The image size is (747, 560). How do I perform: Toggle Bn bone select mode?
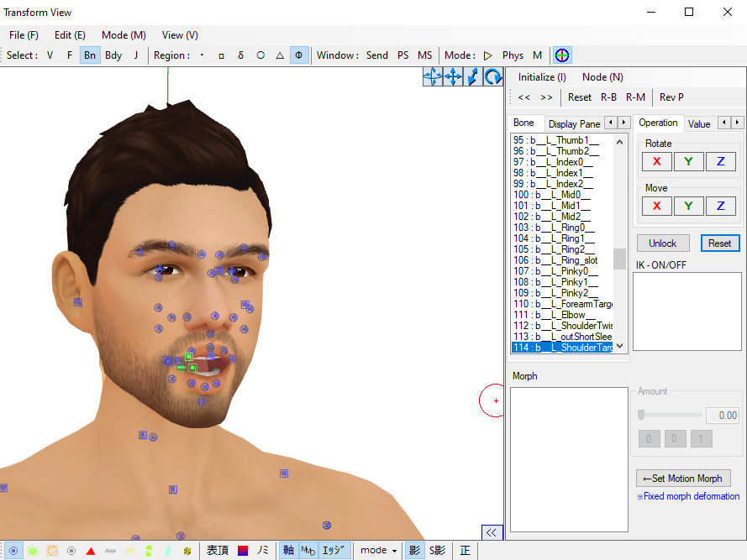90,55
